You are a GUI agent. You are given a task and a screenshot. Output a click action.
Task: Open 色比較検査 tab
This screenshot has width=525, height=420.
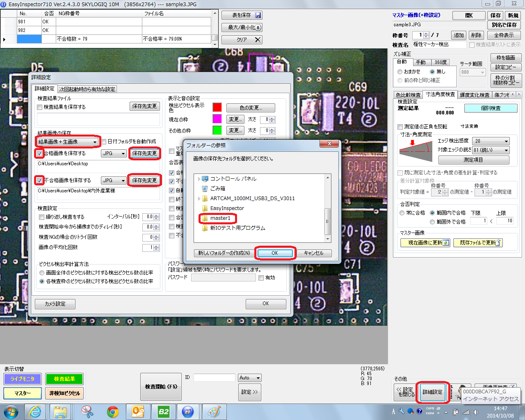click(408, 95)
